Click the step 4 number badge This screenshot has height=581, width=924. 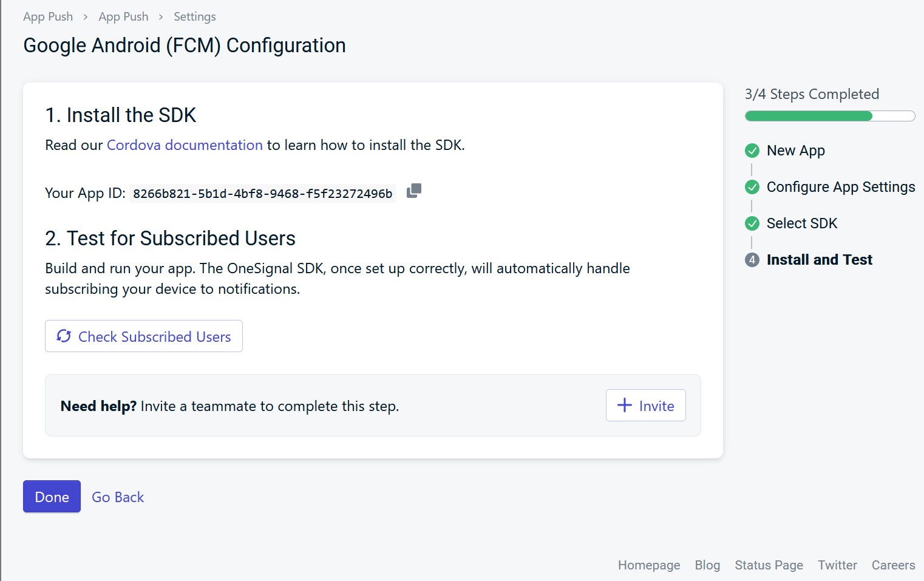click(x=752, y=260)
